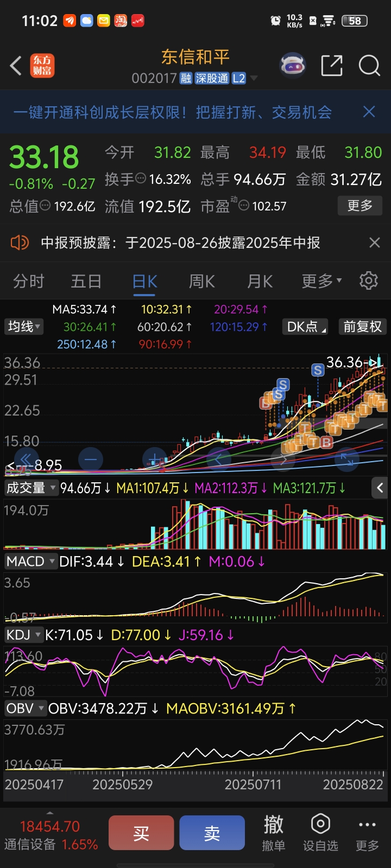The width and height of the screenshot is (391, 868).
Task: Tap the 流值 192.5亿 value
Action: (x=148, y=206)
